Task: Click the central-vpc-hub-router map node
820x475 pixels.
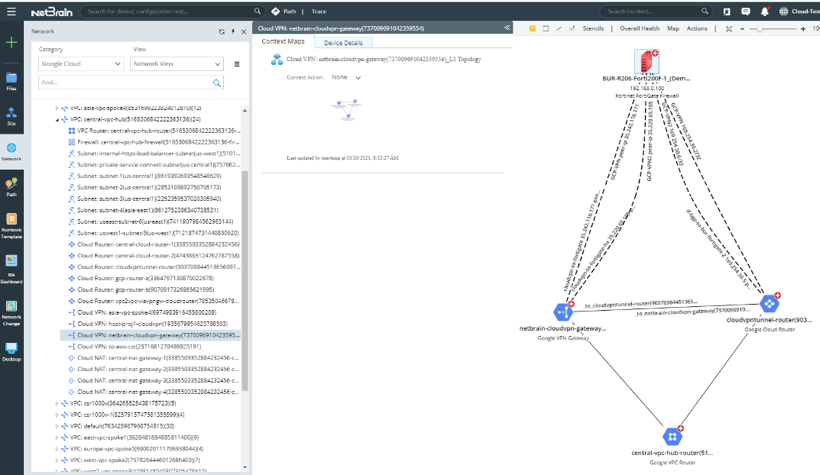Action: click(672, 436)
